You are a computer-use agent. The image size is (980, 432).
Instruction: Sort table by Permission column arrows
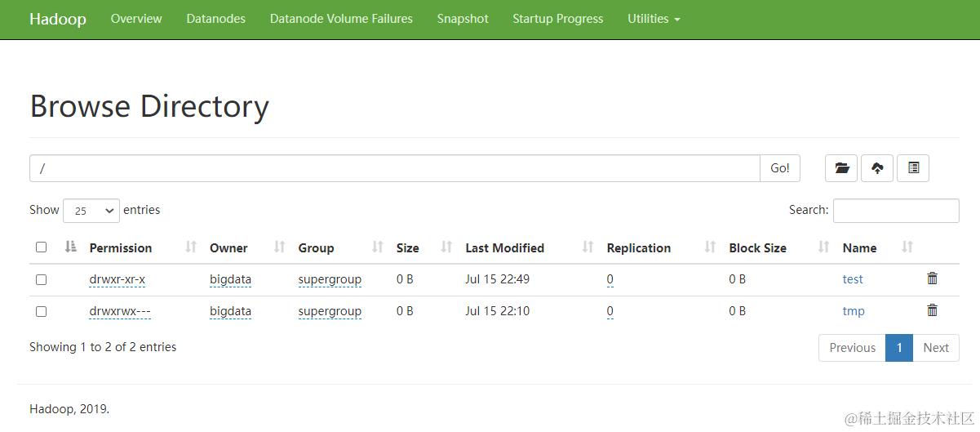pos(191,247)
